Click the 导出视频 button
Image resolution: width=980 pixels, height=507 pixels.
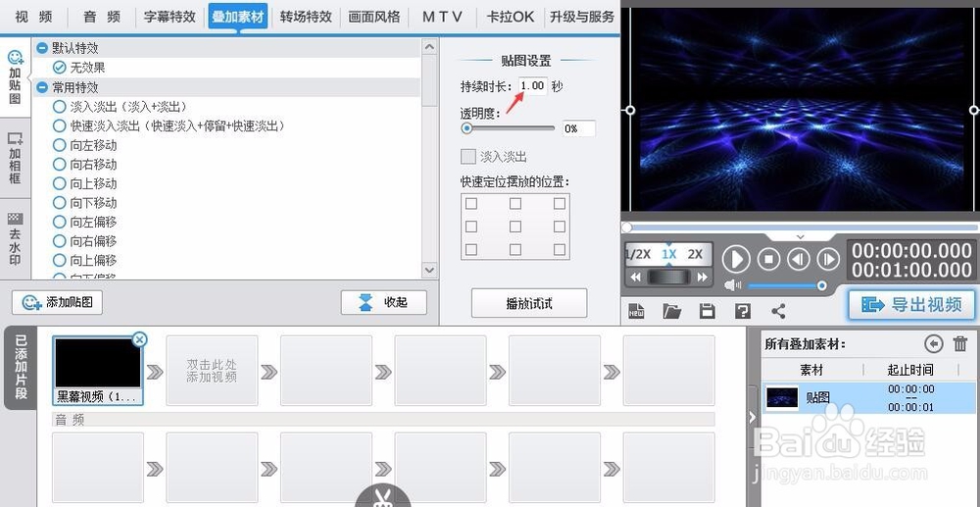(x=911, y=304)
